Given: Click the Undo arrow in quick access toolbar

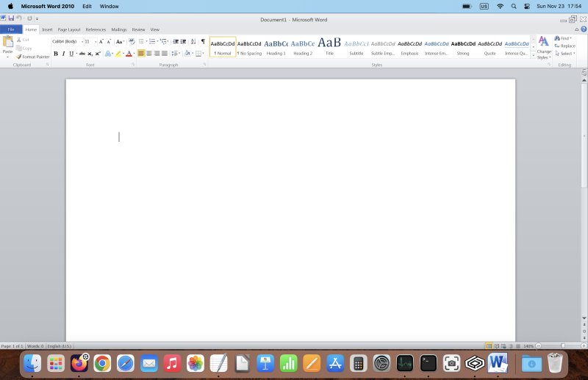Looking at the screenshot, I should click(18, 18).
